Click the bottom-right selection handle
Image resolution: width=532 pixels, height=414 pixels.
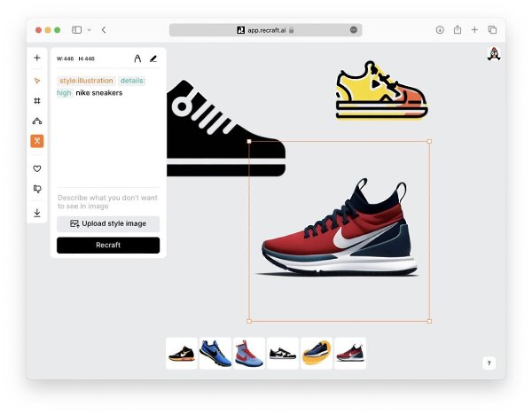click(429, 321)
